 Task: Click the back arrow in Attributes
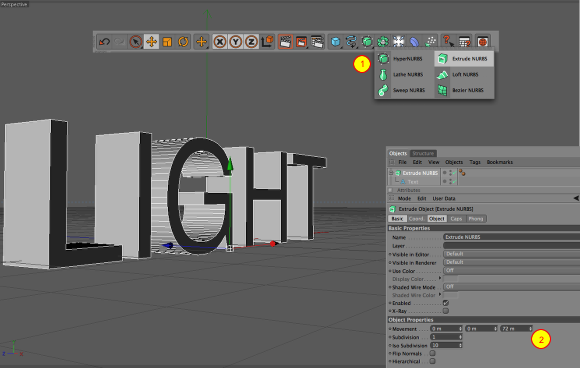pos(576,199)
